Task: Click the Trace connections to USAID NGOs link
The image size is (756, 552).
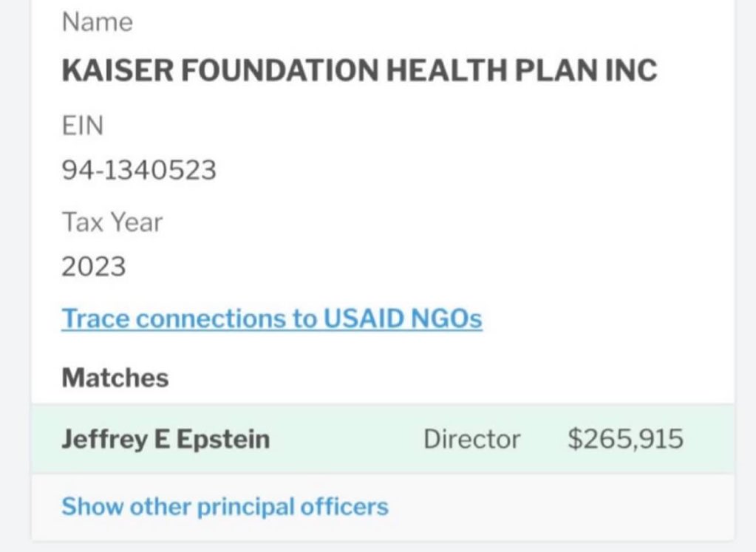Action: (271, 318)
